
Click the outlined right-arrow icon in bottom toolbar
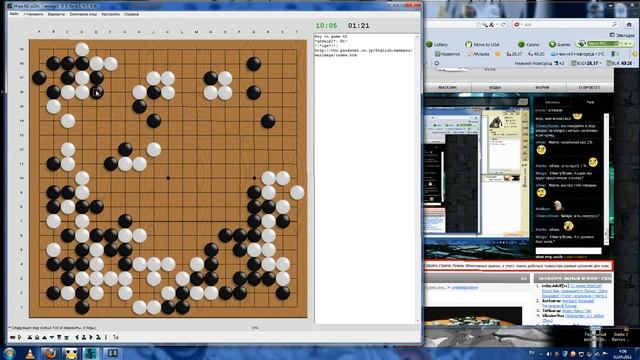[x=20, y=338]
